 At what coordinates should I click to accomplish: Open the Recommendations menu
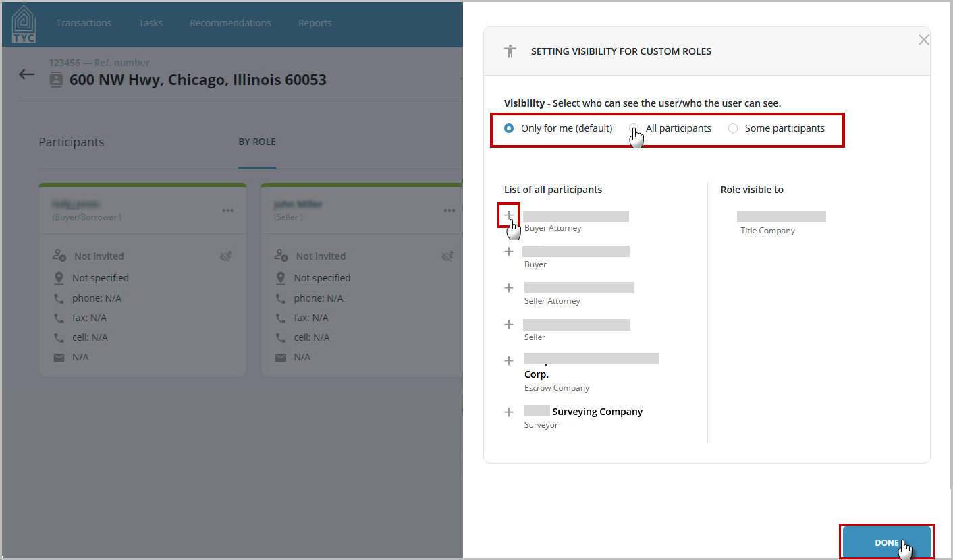click(x=230, y=23)
